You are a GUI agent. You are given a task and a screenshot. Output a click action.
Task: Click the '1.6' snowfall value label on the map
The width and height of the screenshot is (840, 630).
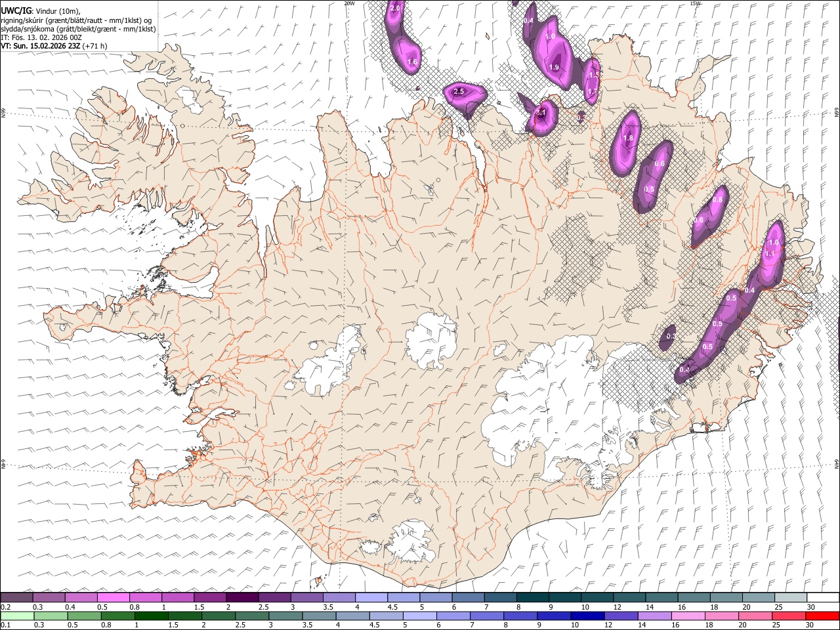coord(412,62)
